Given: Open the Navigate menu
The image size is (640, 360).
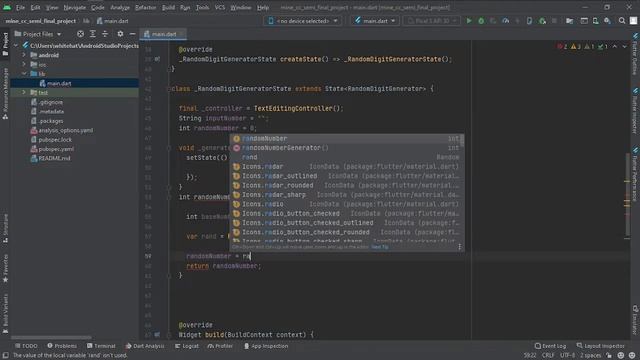Looking at the screenshot, I should point(75,7).
